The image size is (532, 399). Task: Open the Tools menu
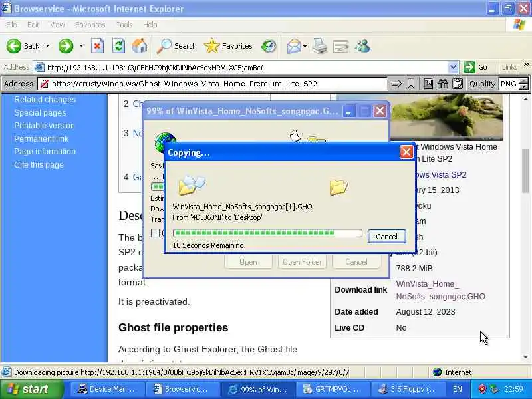[124, 25]
